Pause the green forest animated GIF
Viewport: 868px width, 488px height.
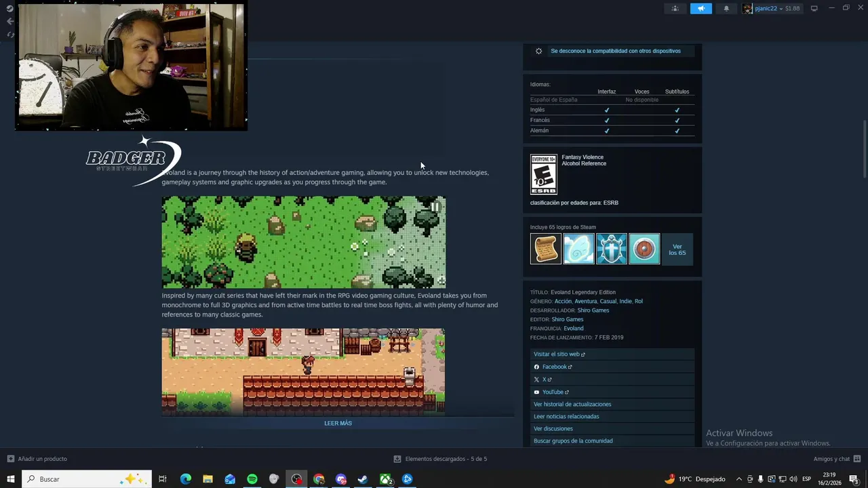point(435,207)
